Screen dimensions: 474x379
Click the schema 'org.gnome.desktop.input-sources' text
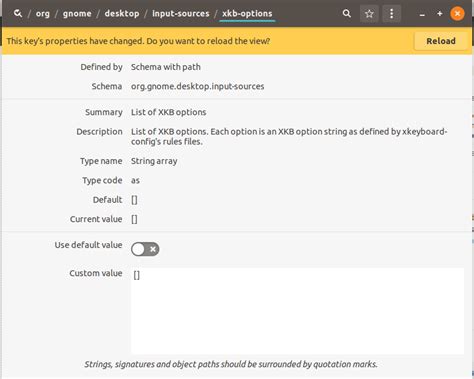coord(197,86)
